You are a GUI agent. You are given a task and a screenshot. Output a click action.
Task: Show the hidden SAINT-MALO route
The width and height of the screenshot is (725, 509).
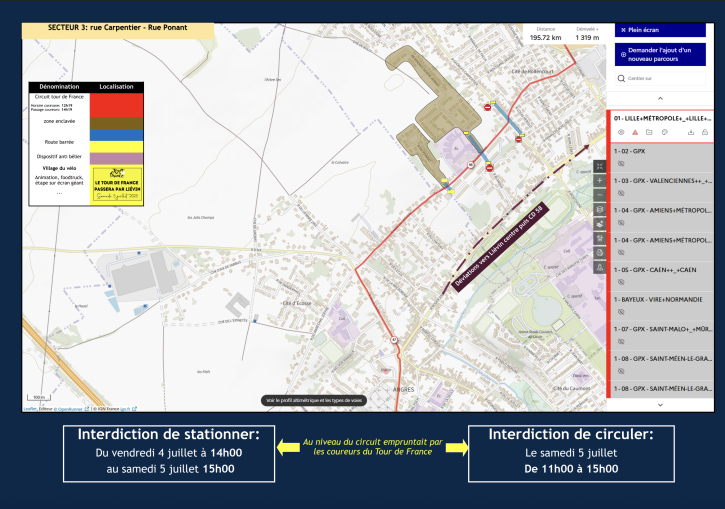coord(621,342)
